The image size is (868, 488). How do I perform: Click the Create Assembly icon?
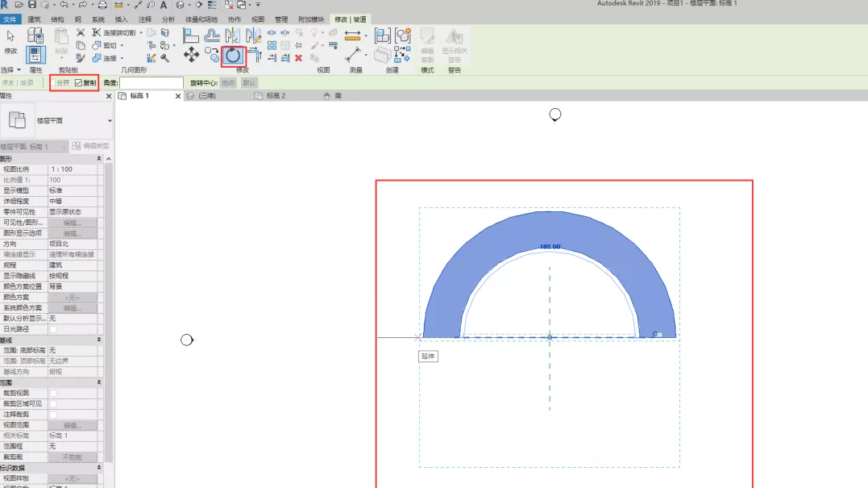[x=383, y=36]
